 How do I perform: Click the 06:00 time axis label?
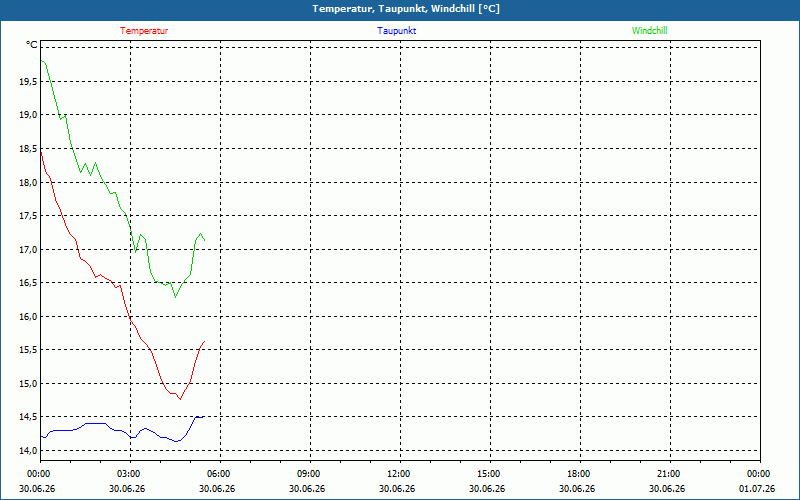pos(220,474)
